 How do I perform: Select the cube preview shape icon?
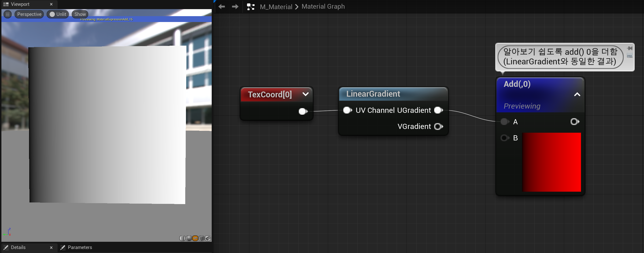pyautogui.click(x=201, y=238)
